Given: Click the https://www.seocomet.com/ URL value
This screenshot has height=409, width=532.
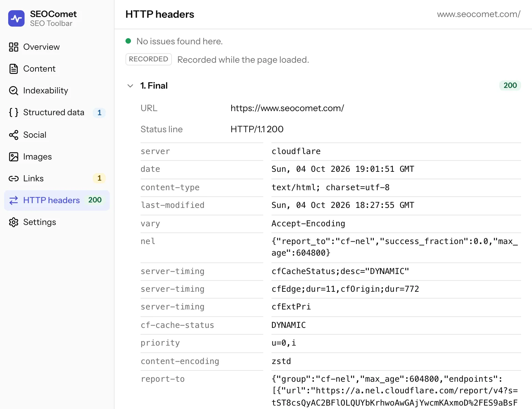Looking at the screenshot, I should [x=287, y=108].
